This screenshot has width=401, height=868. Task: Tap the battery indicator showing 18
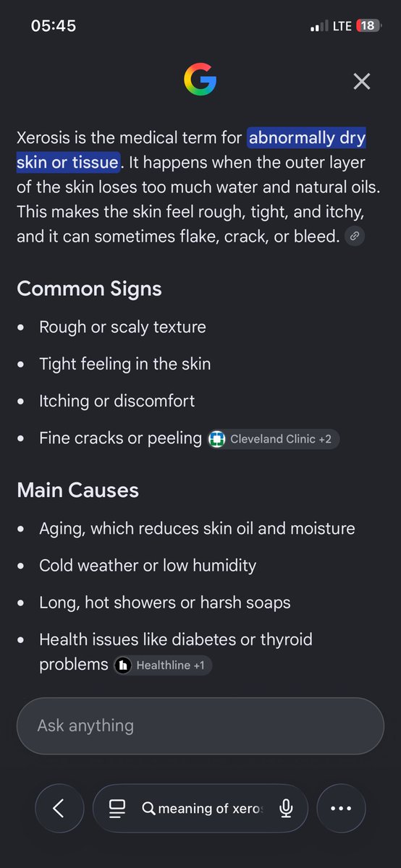coord(368,26)
